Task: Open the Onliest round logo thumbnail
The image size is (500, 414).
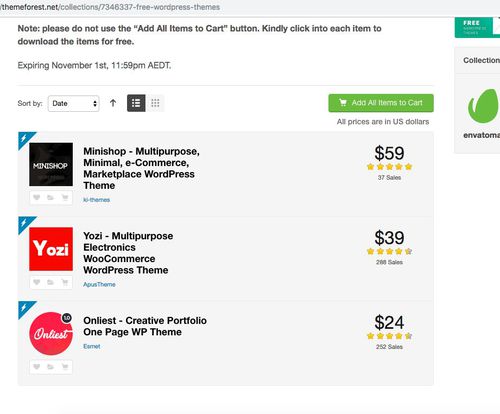Action: pos(51,333)
